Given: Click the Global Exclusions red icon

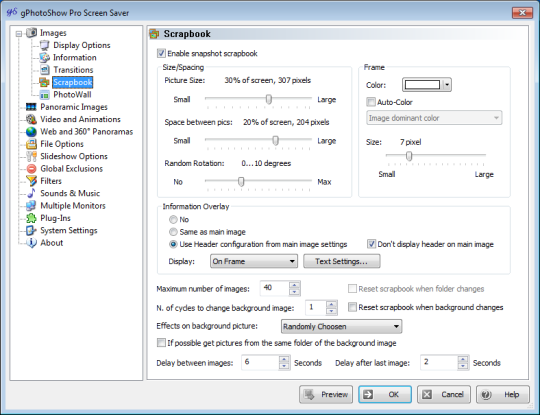Looking at the screenshot, I should [31, 169].
